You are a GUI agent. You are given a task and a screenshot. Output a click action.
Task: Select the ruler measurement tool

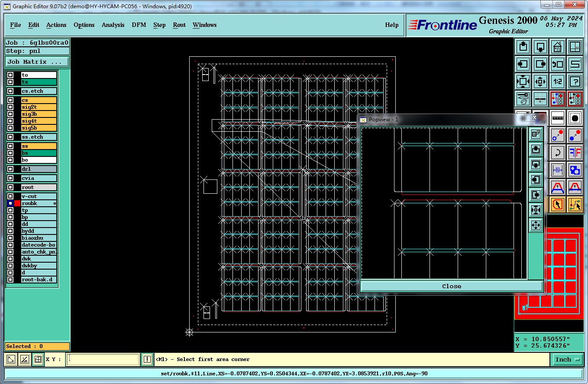point(558,118)
